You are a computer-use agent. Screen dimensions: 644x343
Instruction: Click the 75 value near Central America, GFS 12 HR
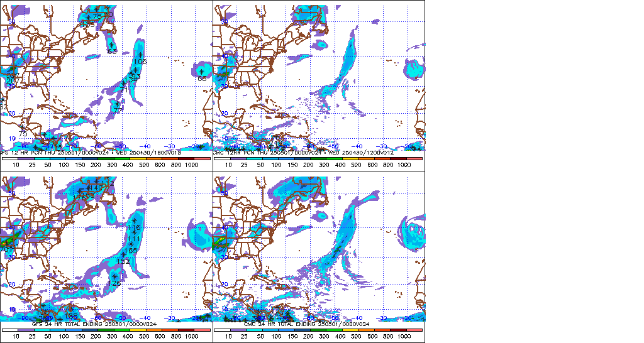click(x=23, y=134)
